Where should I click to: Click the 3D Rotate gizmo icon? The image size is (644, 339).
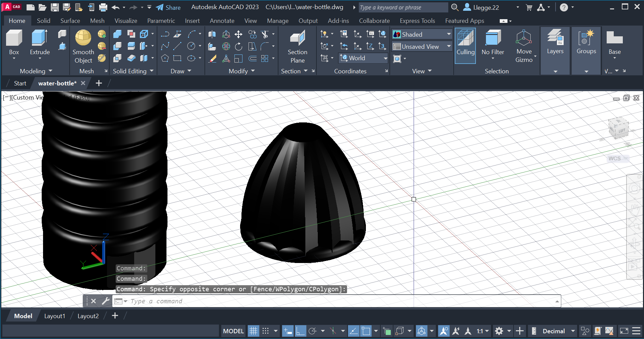click(226, 46)
